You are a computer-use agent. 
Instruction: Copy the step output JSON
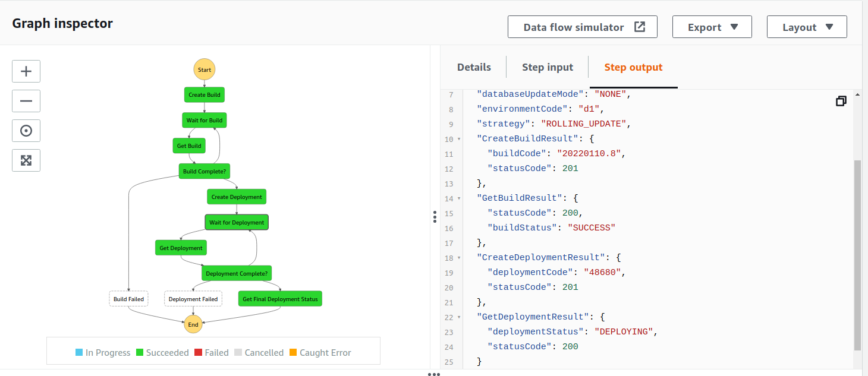[x=841, y=101]
